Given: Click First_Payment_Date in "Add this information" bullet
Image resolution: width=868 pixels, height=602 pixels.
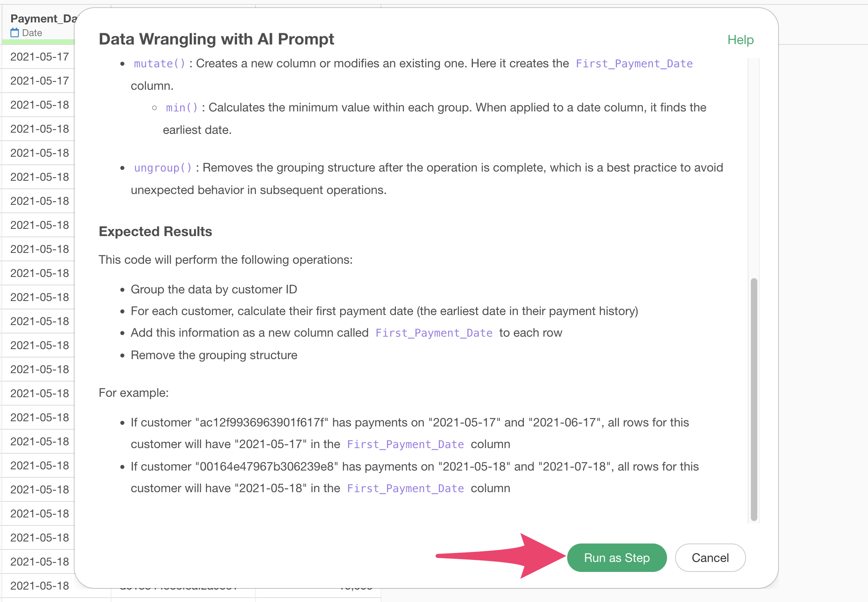Looking at the screenshot, I should tap(434, 333).
